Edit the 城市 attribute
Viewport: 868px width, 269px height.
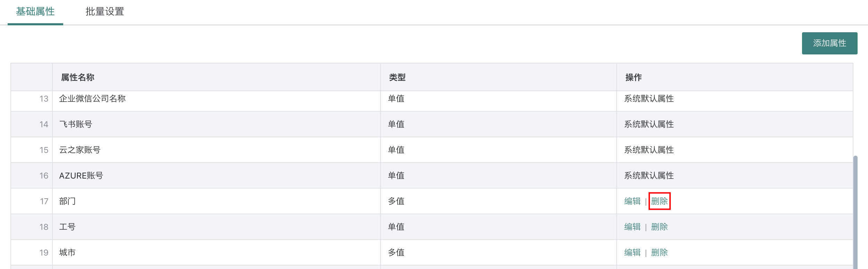(632, 253)
